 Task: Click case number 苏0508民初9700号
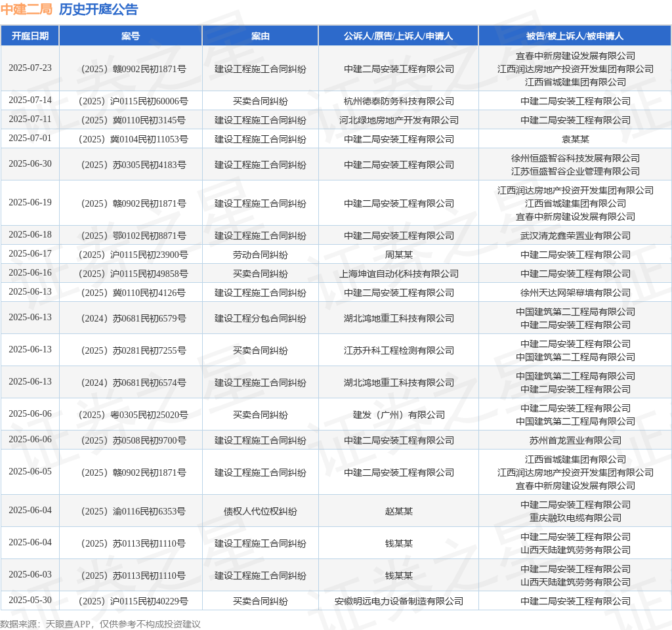coord(133,440)
